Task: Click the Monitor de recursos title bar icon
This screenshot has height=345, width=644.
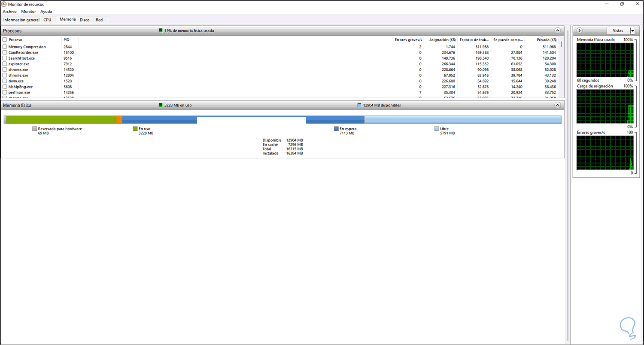Action: coord(5,4)
